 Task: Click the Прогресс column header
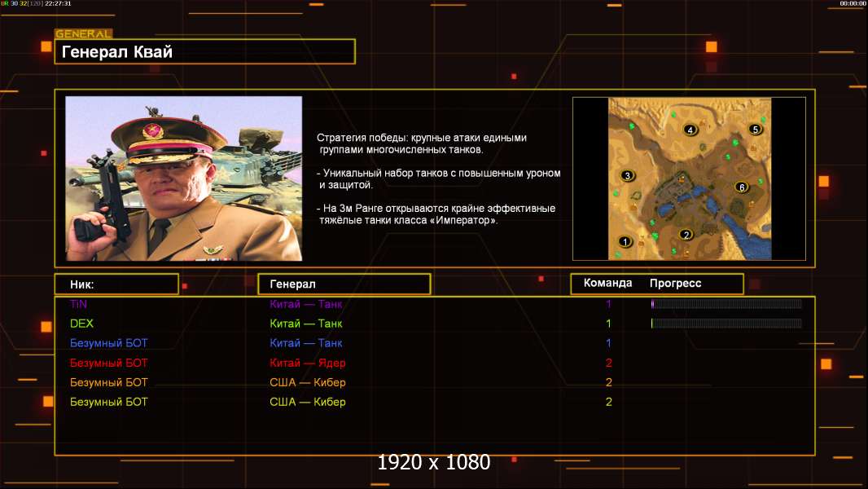point(675,284)
